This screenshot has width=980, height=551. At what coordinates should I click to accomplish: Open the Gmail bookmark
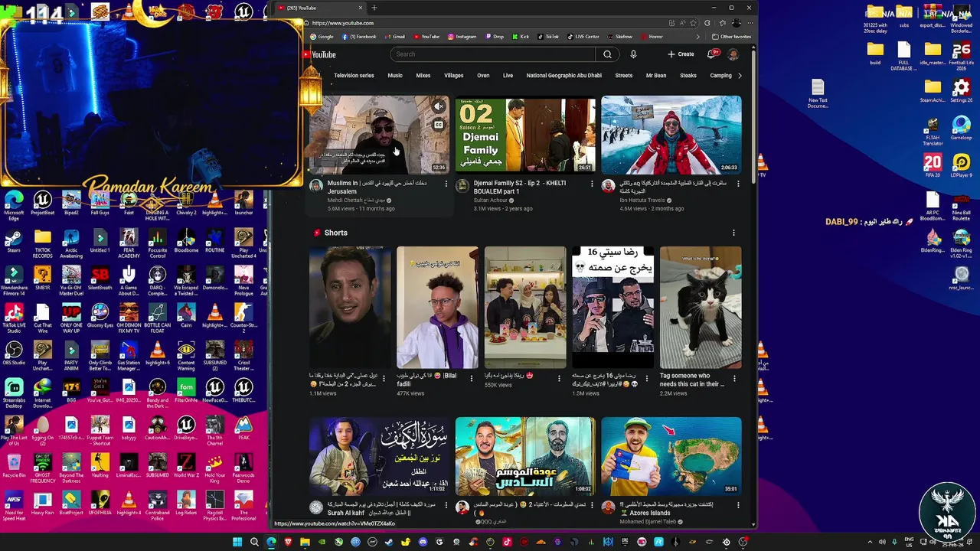[x=394, y=37]
